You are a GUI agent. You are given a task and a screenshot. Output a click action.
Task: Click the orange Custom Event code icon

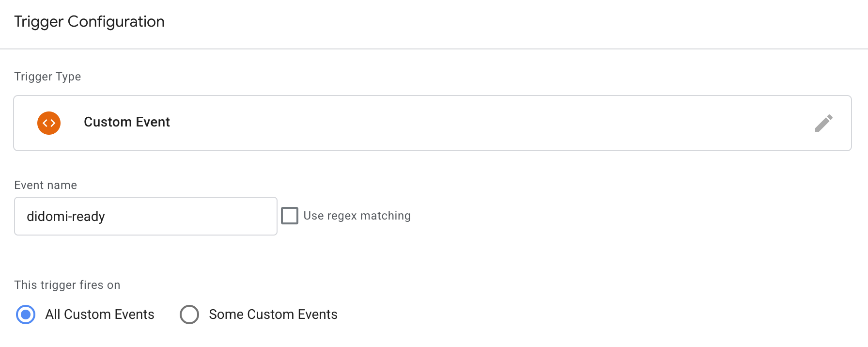49,123
